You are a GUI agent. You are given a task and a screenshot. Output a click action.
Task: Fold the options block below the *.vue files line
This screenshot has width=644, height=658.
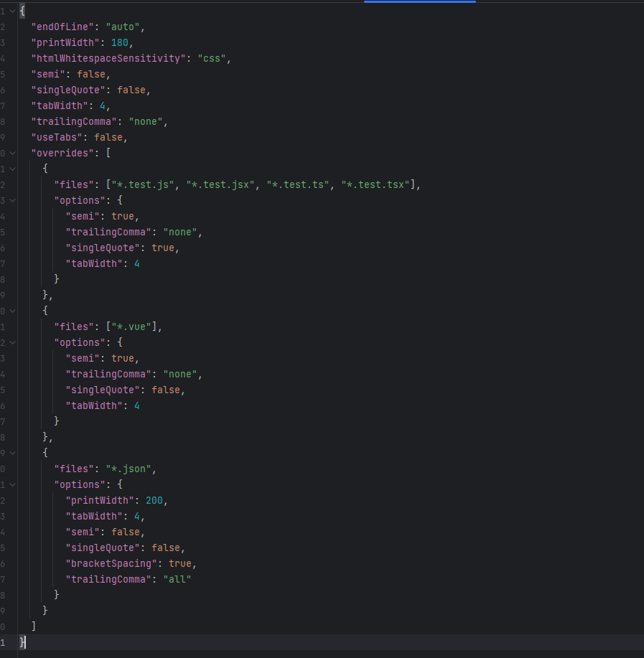pyautogui.click(x=13, y=342)
